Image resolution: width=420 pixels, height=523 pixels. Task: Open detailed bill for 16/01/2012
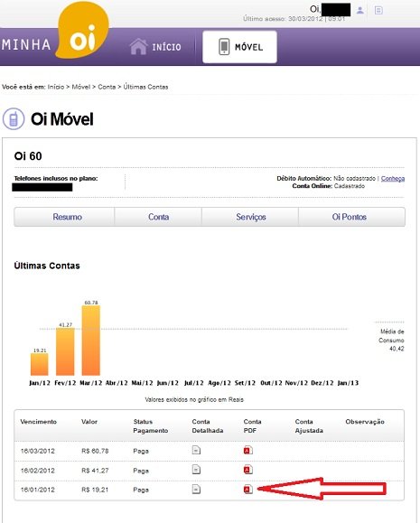196,490
